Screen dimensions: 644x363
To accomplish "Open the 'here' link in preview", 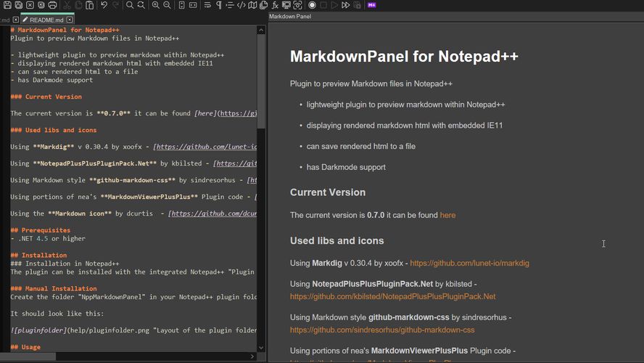I will 447,216.
